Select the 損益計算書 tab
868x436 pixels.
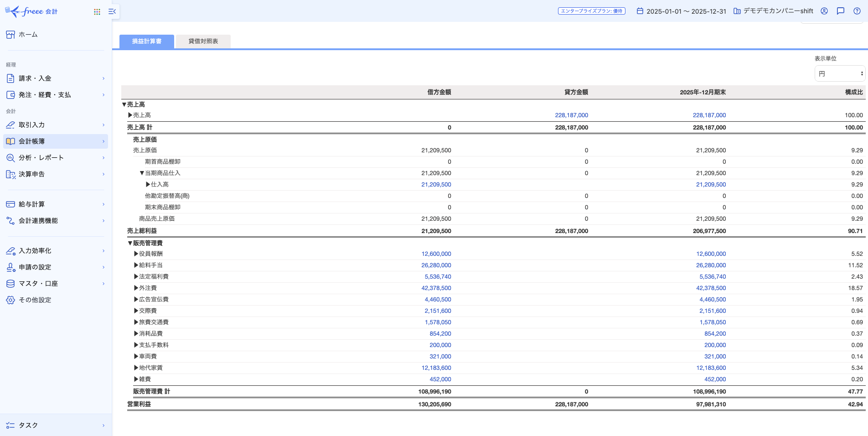click(146, 41)
